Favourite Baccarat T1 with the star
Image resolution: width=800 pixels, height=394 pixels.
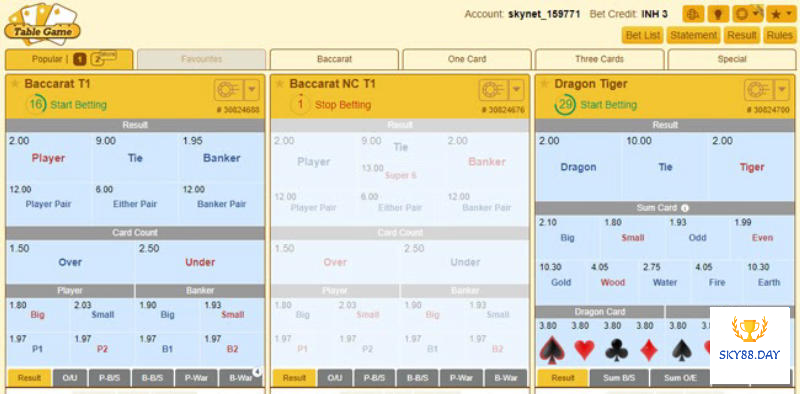point(15,84)
